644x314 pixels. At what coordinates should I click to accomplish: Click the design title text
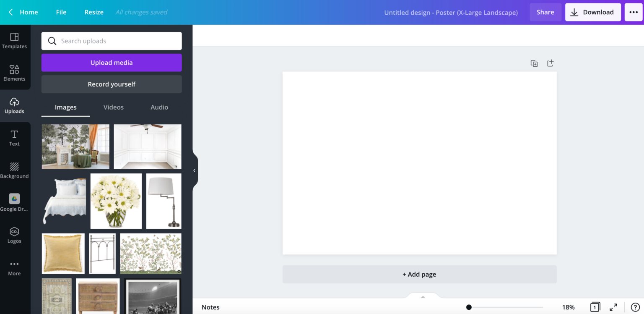pos(451,13)
